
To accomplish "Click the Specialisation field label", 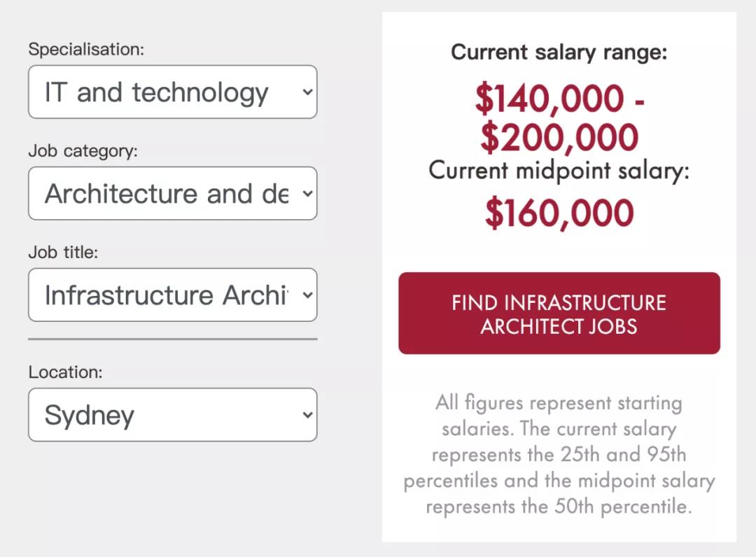I will 86,50.
